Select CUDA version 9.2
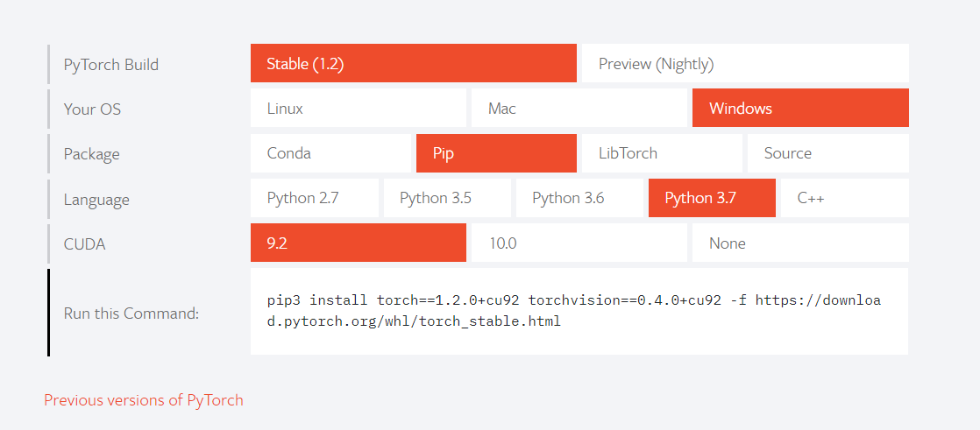 coord(359,243)
